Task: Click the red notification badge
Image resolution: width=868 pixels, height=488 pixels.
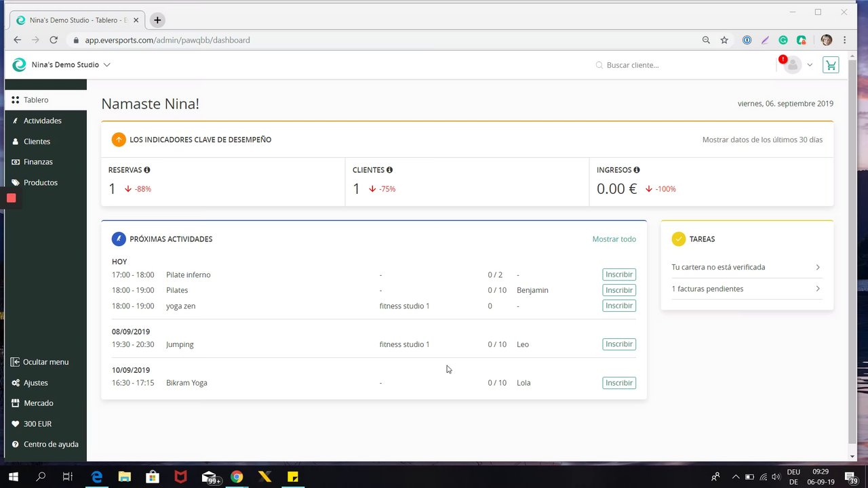Action: point(783,60)
